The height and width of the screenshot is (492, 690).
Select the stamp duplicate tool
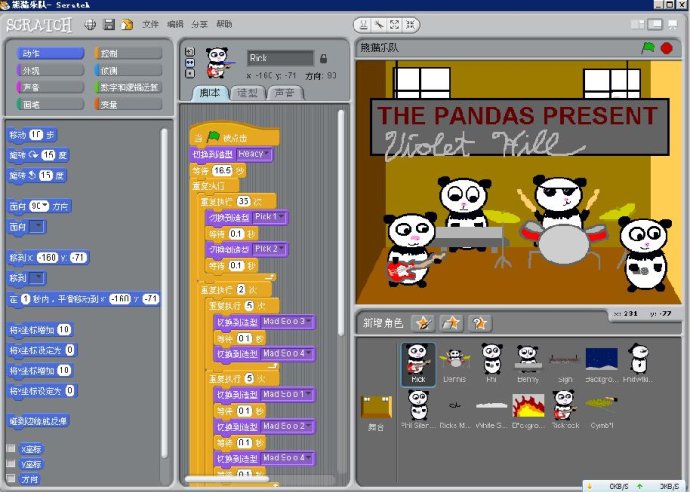click(363, 25)
